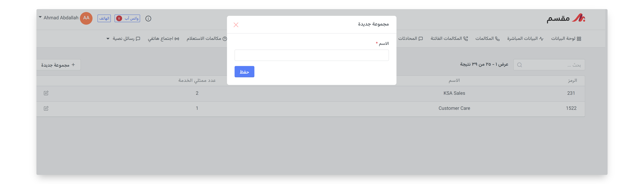The width and height of the screenshot is (644, 184).
Task: Open the dashboard tab
Action: 566,39
